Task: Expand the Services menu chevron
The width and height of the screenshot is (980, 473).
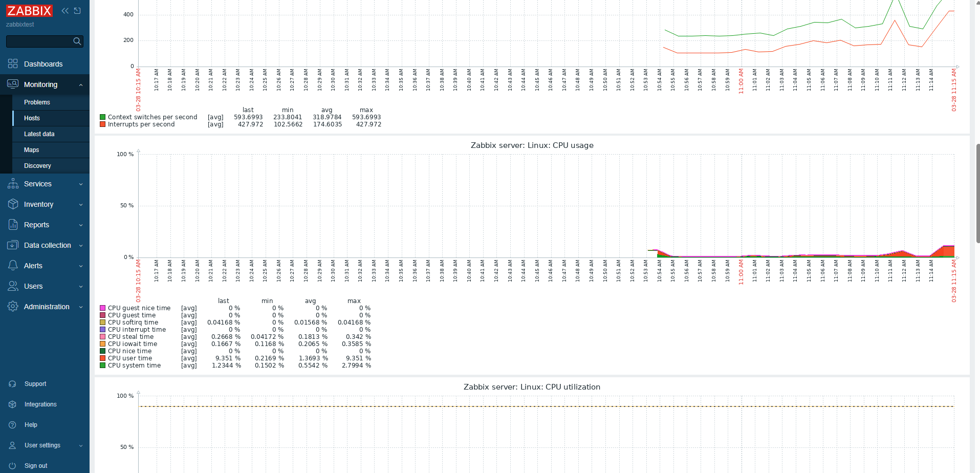Action: 81,184
